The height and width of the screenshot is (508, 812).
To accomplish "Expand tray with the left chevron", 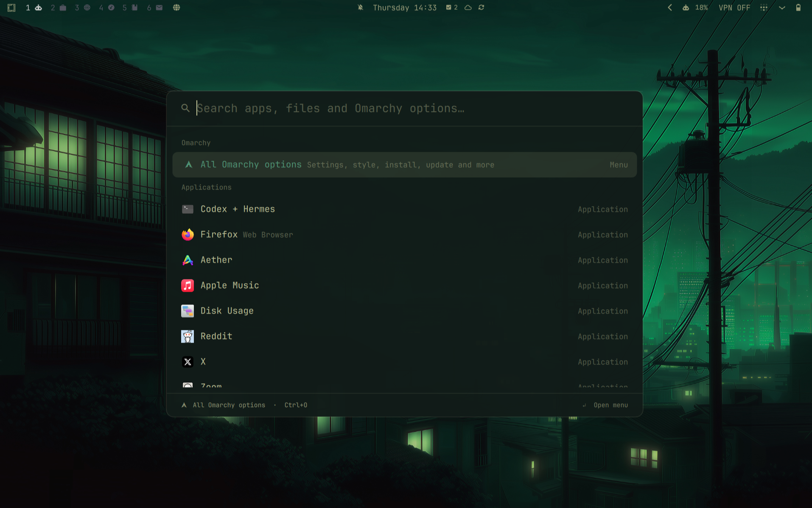I will pyautogui.click(x=669, y=8).
